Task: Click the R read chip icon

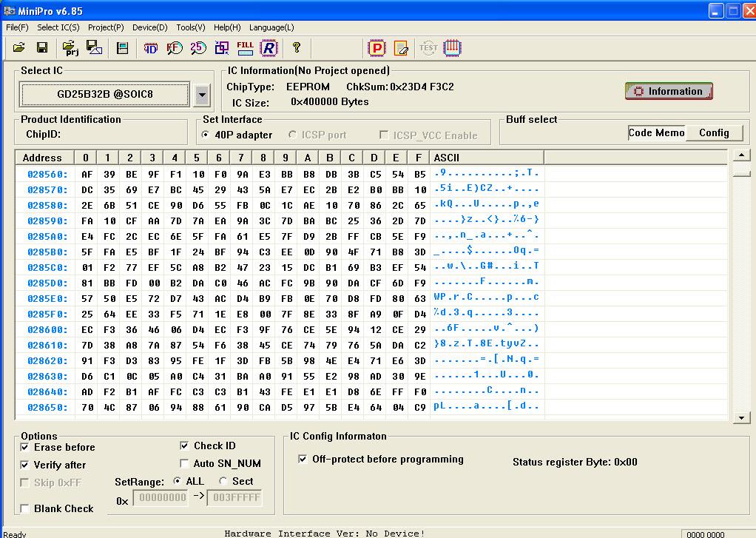Action: [269, 48]
